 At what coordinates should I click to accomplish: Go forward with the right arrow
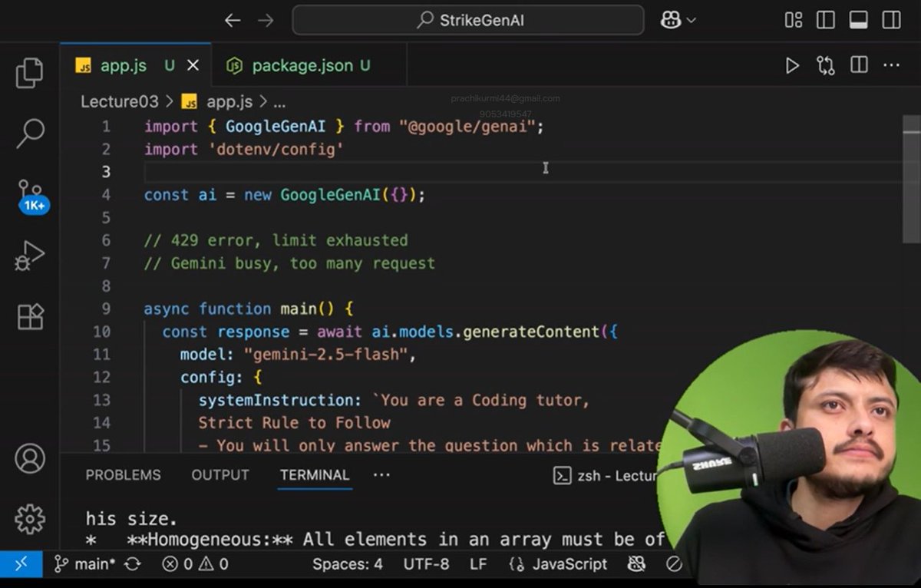click(x=266, y=21)
